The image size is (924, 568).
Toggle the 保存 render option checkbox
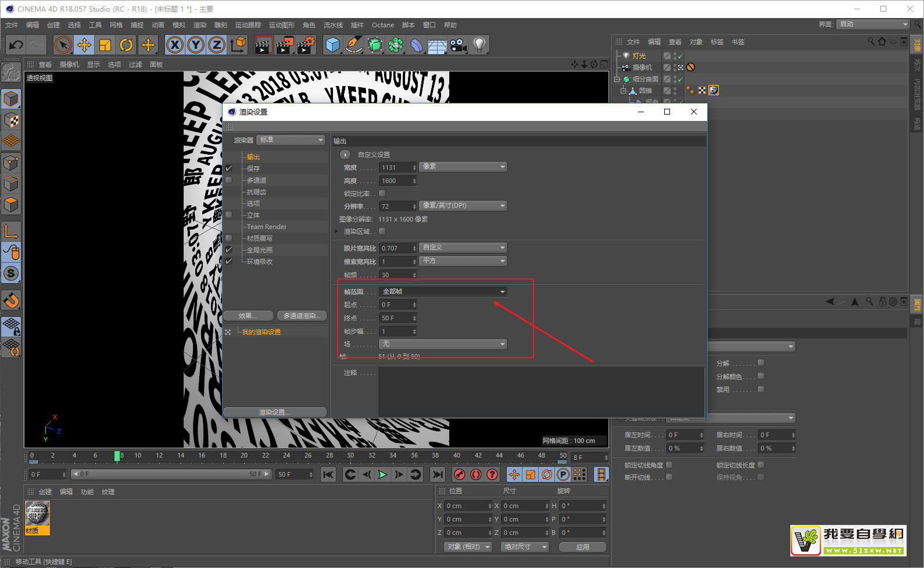click(229, 169)
